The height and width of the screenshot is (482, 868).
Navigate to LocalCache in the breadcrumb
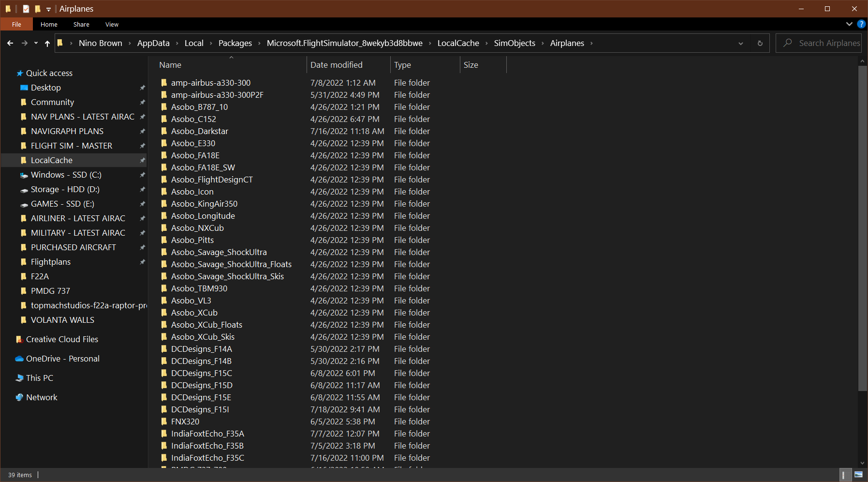point(458,43)
